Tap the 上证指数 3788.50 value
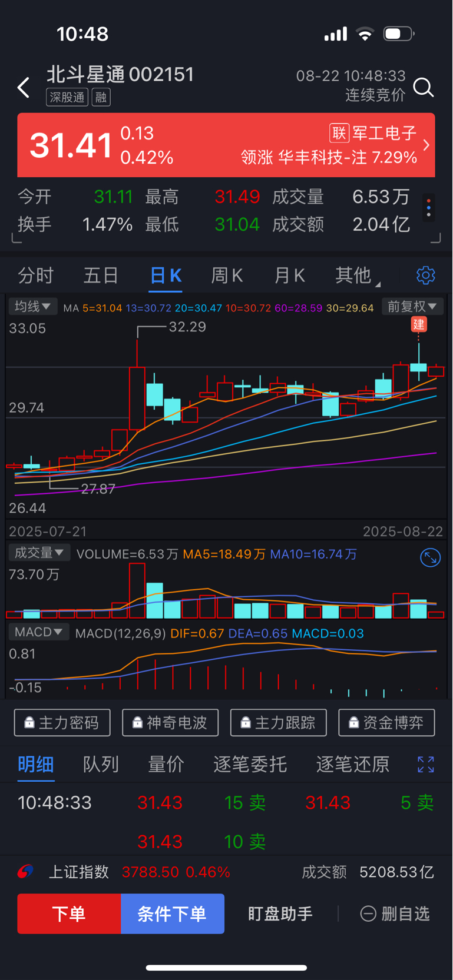453x980 pixels. point(150,872)
